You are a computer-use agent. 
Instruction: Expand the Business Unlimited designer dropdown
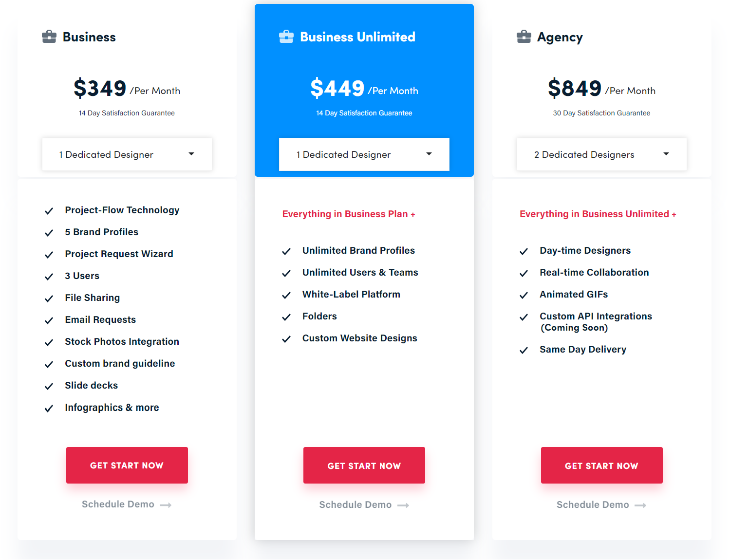point(364,154)
